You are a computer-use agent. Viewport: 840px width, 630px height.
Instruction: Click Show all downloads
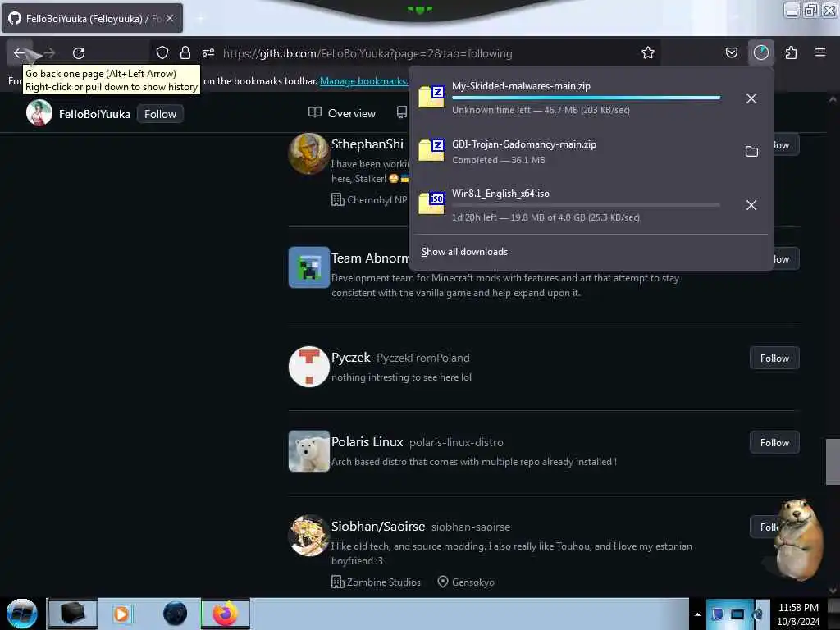click(464, 252)
